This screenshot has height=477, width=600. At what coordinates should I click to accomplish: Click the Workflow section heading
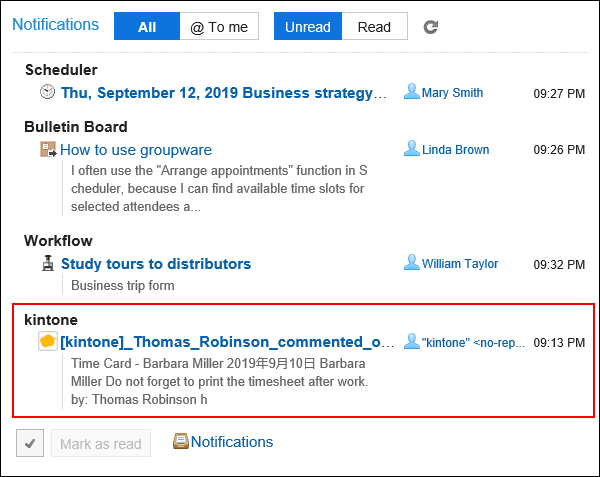[x=58, y=241]
